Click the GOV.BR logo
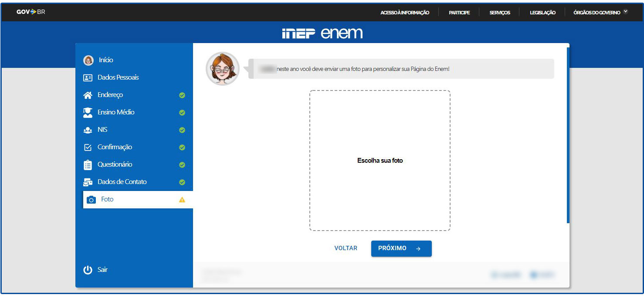Screen dimensions: 644x298 [31, 12]
